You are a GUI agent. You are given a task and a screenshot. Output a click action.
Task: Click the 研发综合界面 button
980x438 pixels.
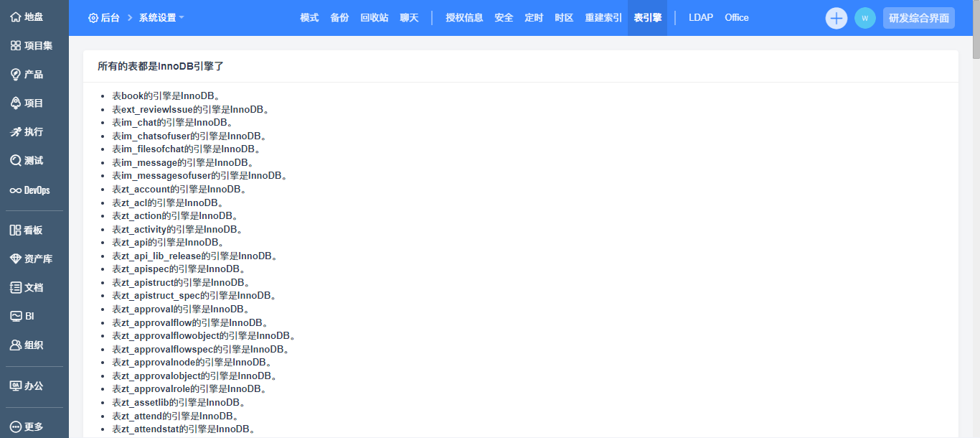(919, 18)
